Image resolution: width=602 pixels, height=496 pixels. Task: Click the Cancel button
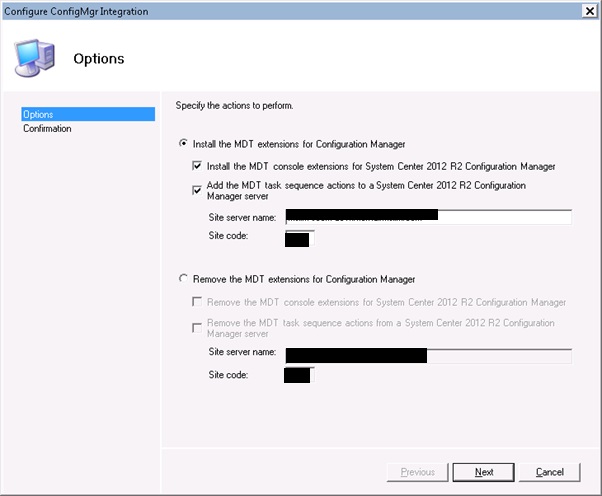[x=549, y=472]
